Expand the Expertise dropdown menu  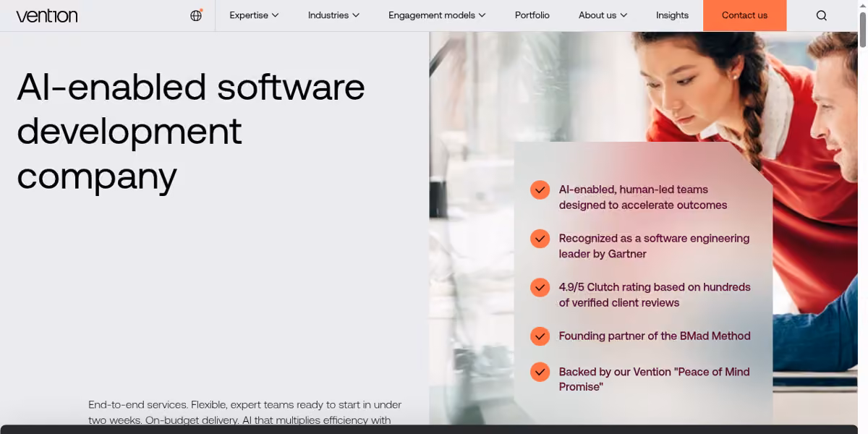(x=254, y=15)
